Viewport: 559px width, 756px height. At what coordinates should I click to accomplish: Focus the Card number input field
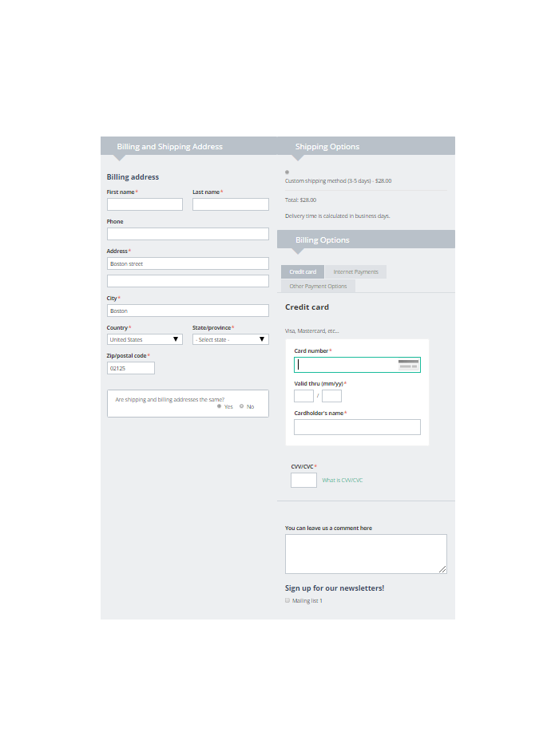pyautogui.click(x=357, y=365)
